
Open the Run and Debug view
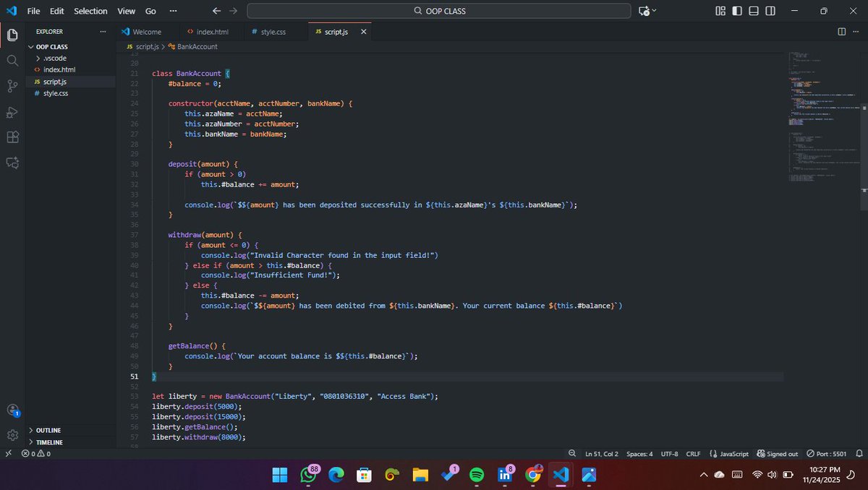coord(12,111)
